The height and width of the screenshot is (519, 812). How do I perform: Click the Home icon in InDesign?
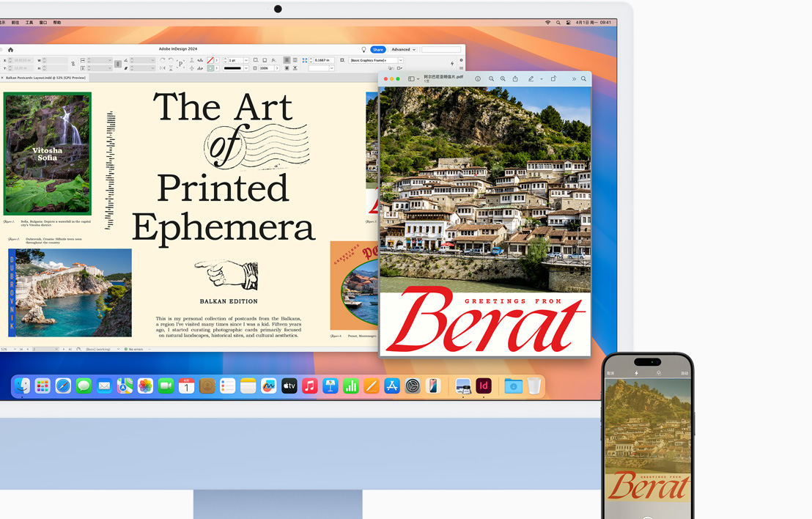coord(10,50)
